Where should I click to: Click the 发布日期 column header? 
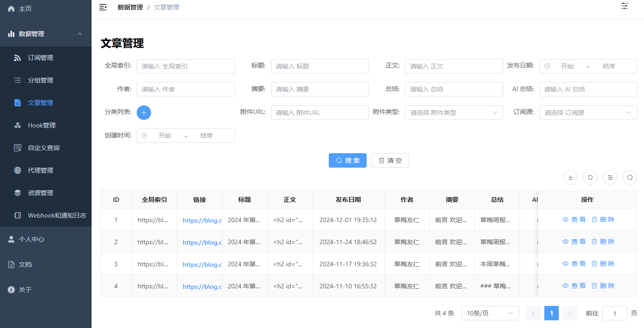tap(348, 200)
